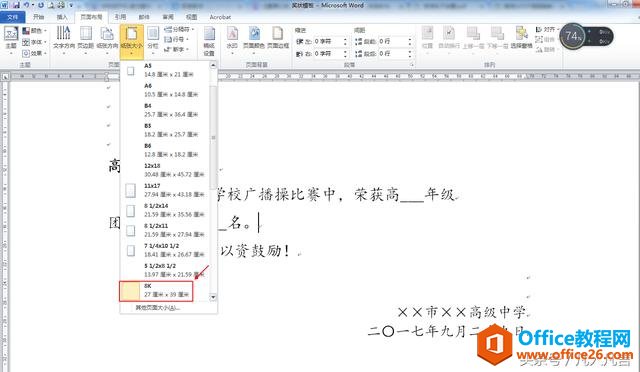Select 11x17 paper size
640x372 pixels.
[165, 190]
